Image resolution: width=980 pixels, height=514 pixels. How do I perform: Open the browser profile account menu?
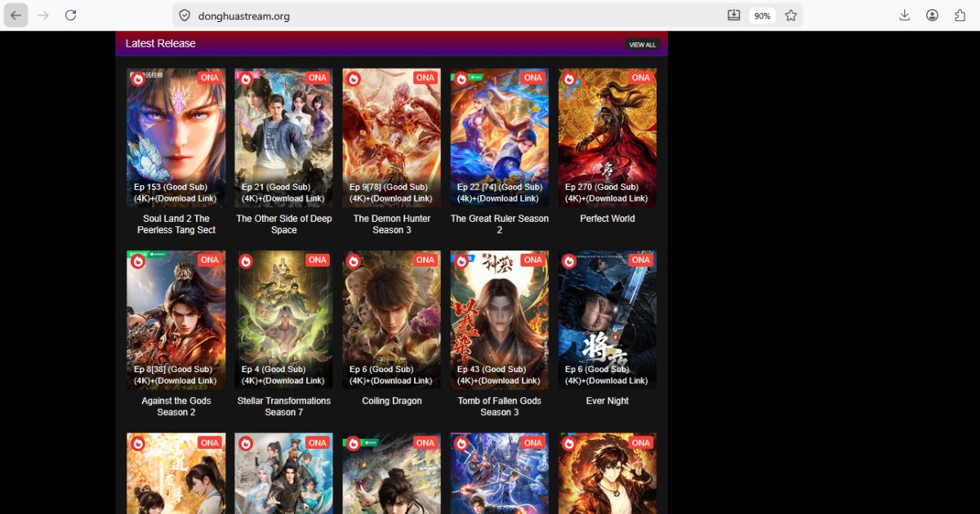coord(932,16)
